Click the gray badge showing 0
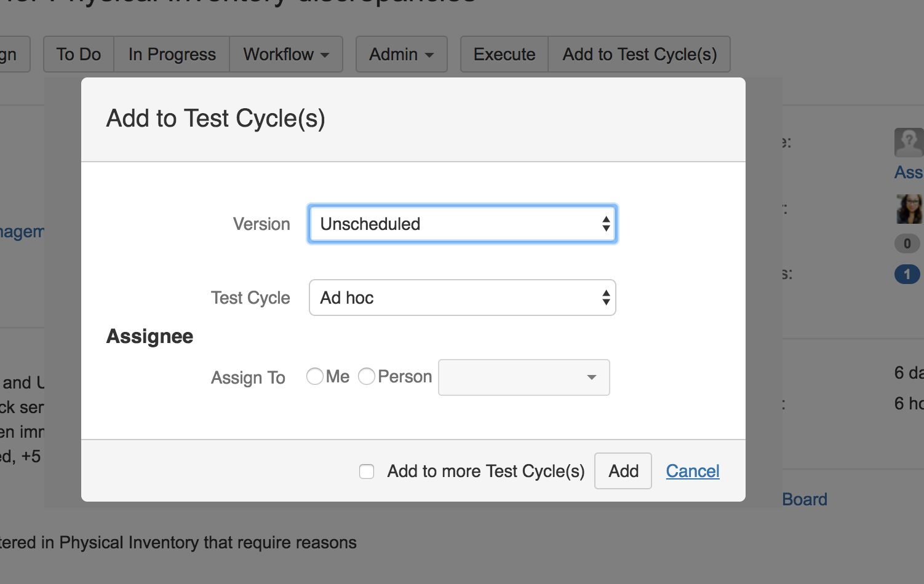 (907, 243)
